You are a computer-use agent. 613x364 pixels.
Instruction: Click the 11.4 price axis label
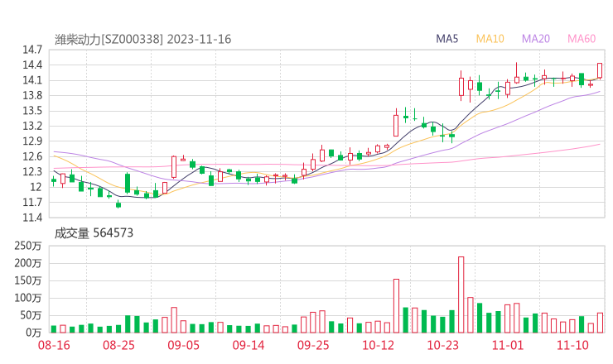pos(32,218)
